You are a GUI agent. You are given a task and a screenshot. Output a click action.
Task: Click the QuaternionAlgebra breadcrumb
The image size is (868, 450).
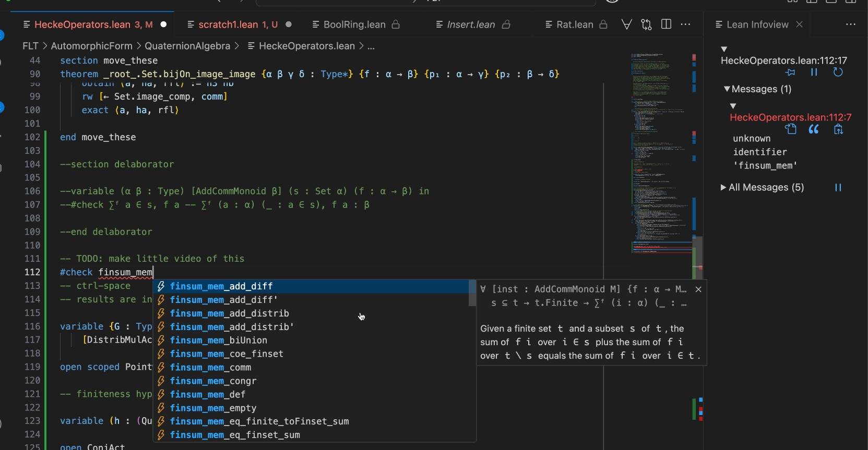pyautogui.click(x=187, y=46)
